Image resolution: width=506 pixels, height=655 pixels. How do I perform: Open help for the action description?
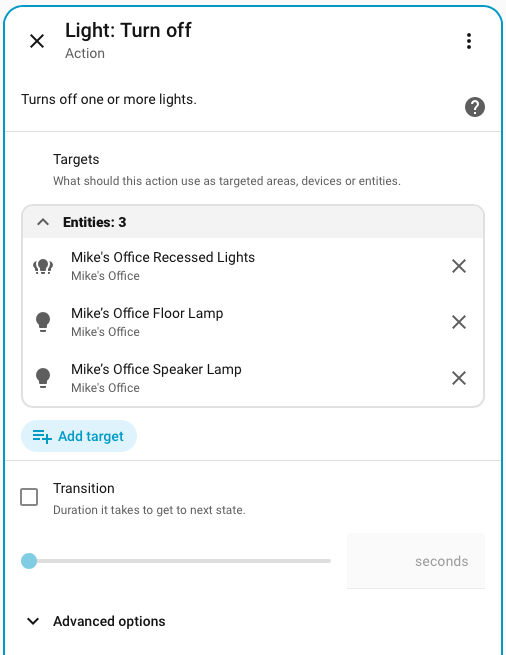point(475,107)
